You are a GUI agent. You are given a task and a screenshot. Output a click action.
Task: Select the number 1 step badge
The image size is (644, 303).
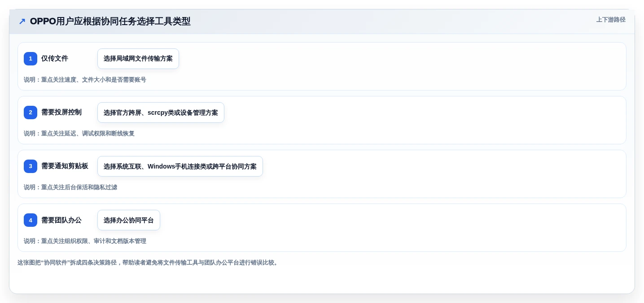click(x=31, y=59)
